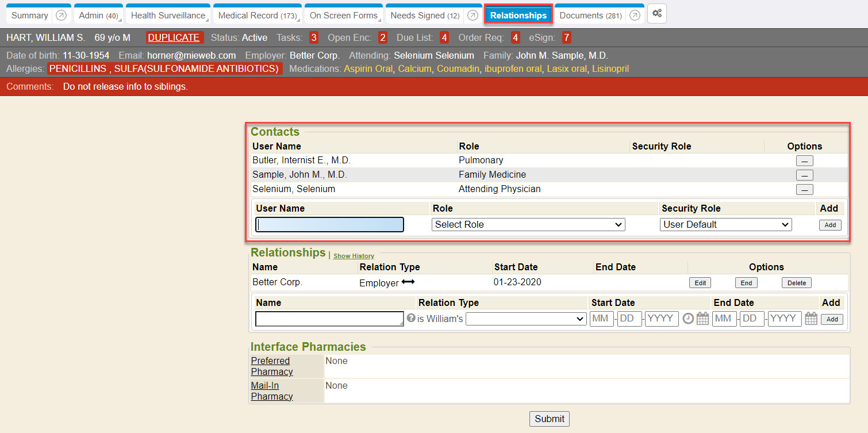Click pop-out arrow icon beside Needs Signed tab
The height and width of the screenshot is (433, 868).
coord(473,16)
